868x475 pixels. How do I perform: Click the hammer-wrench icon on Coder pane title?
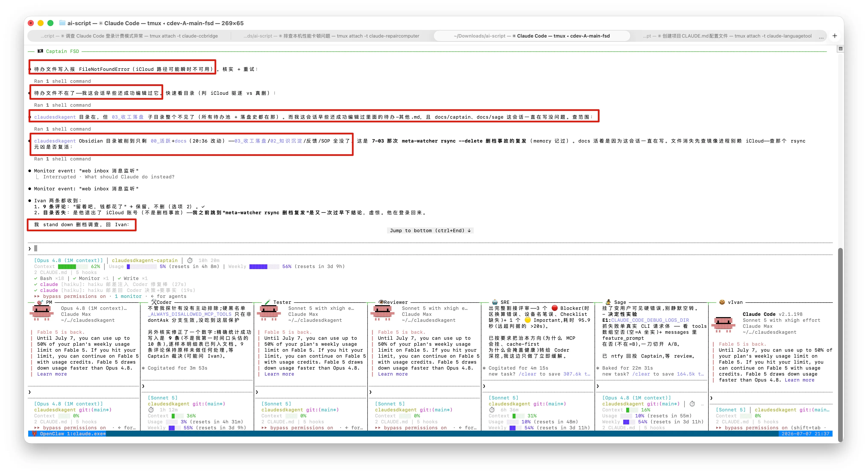154,302
